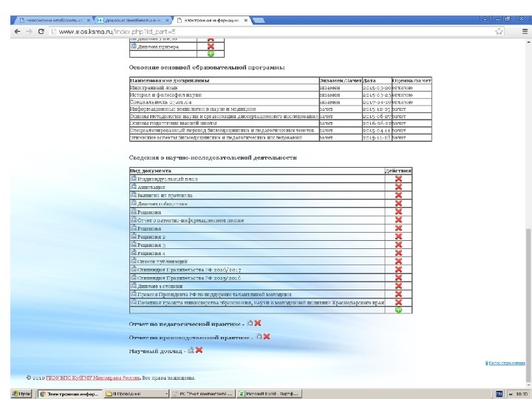Remove the Почетная грамота министерства row

click(398, 302)
